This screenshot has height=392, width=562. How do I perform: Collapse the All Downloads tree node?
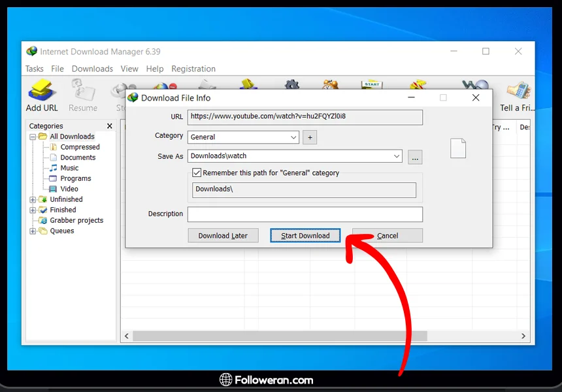click(x=33, y=137)
